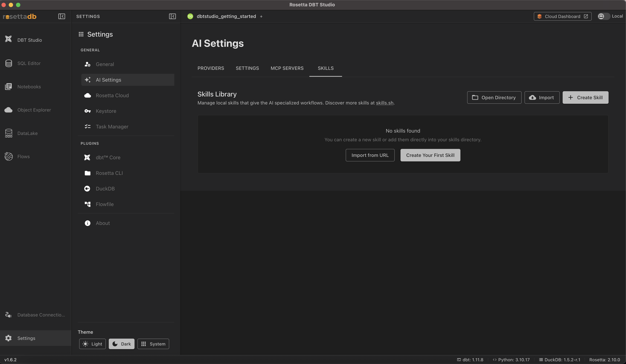Select the System theme
Viewport: 626px width, 364px height.
(x=153, y=344)
